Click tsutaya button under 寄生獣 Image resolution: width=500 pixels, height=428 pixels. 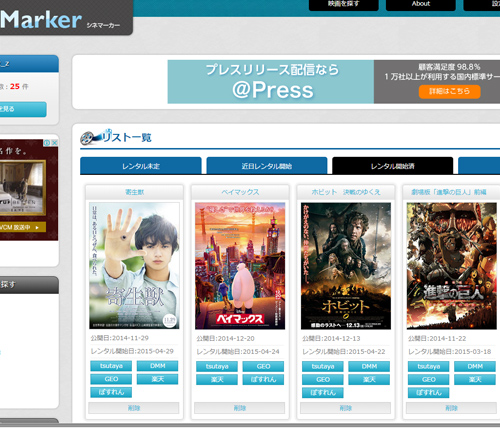click(x=111, y=366)
